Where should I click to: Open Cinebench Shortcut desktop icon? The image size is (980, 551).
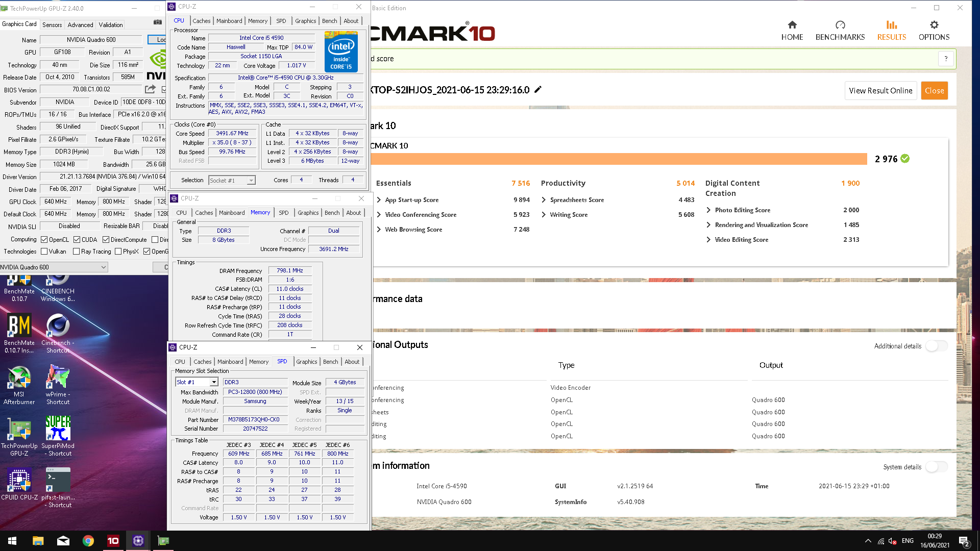[58, 333]
